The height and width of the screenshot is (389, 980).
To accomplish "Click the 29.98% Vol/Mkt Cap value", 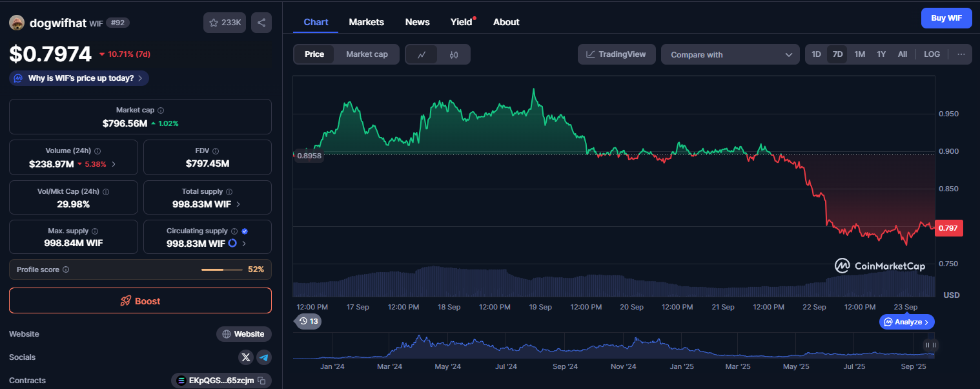I will coord(73,204).
